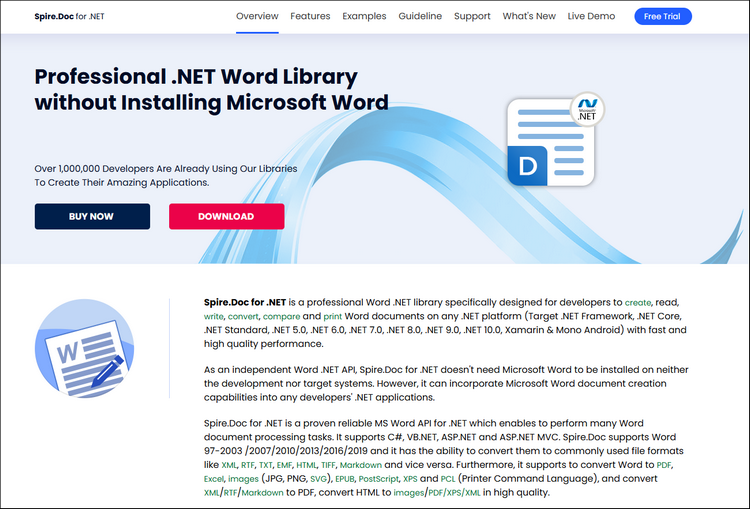Open the 'compare' link

click(281, 316)
